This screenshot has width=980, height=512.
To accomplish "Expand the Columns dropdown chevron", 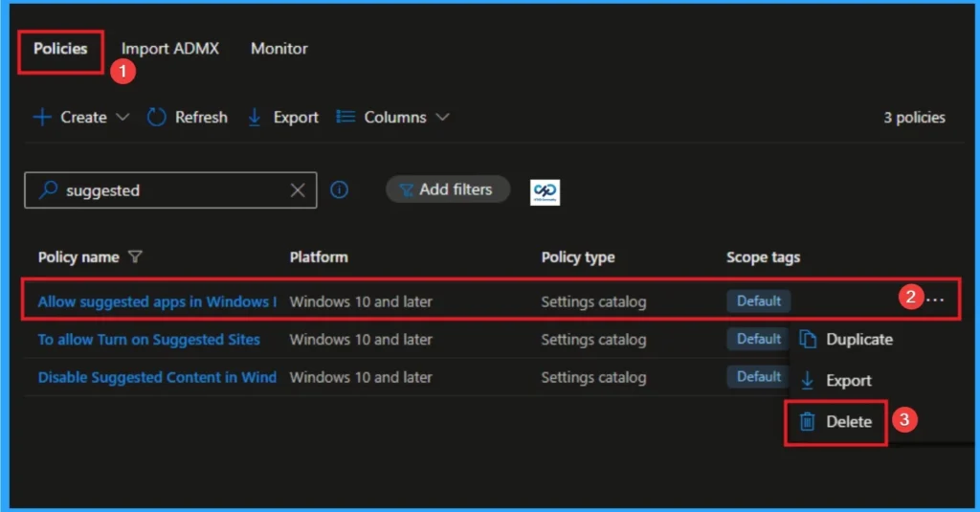I will point(442,117).
